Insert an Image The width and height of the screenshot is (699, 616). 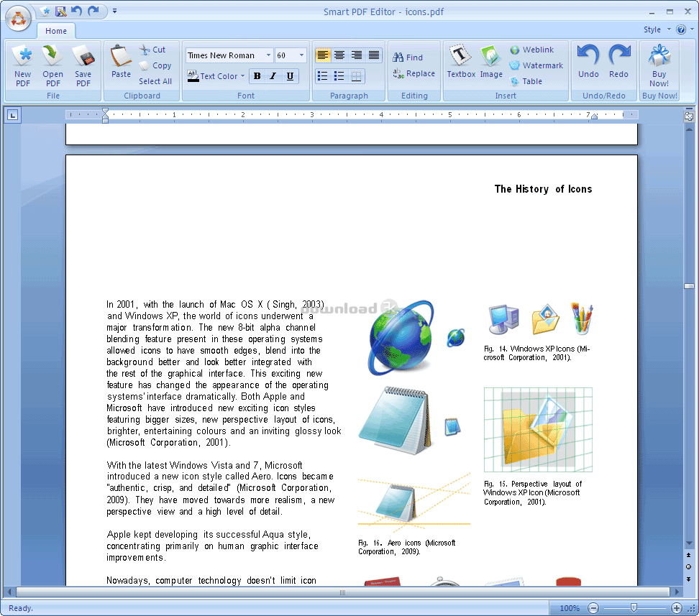tap(491, 62)
